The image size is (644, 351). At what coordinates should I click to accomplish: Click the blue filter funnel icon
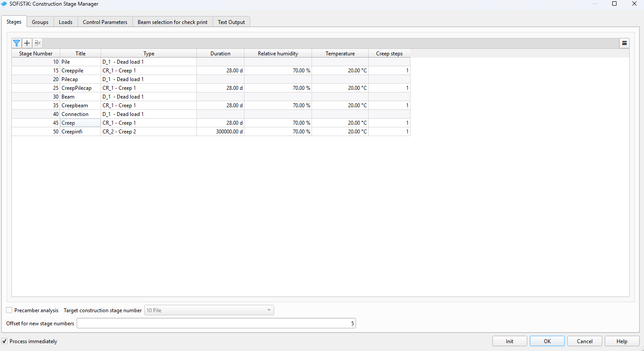[17, 43]
